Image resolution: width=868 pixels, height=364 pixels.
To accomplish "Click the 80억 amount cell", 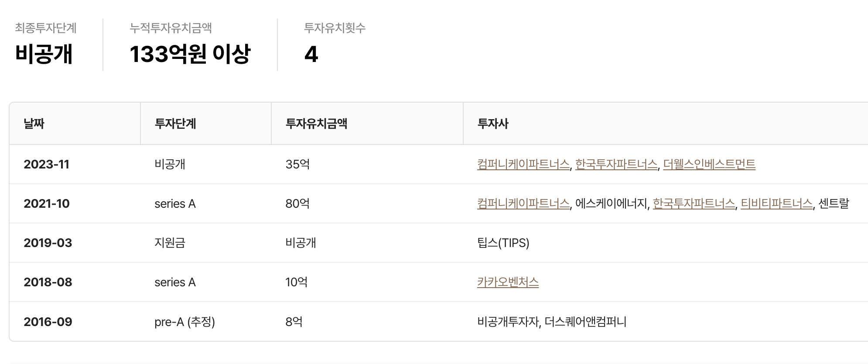I will pos(297,203).
